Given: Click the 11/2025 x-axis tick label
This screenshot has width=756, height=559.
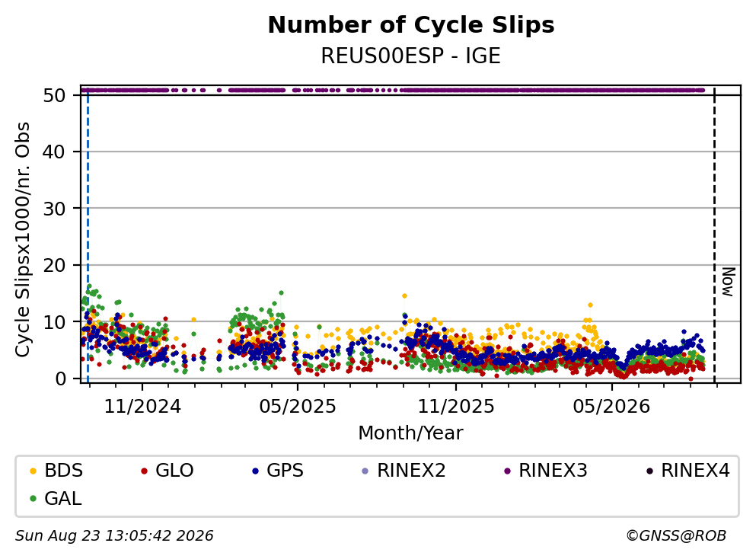Looking at the screenshot, I should [456, 407].
